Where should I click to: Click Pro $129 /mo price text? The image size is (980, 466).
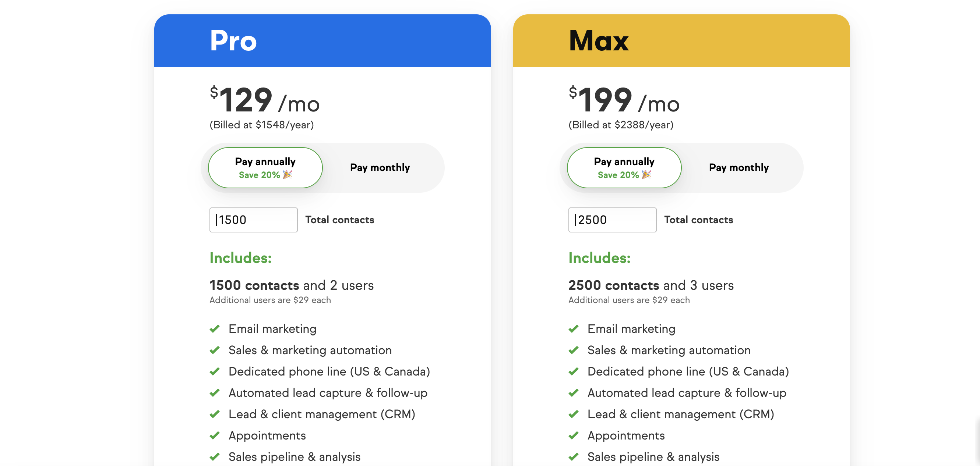point(264,100)
